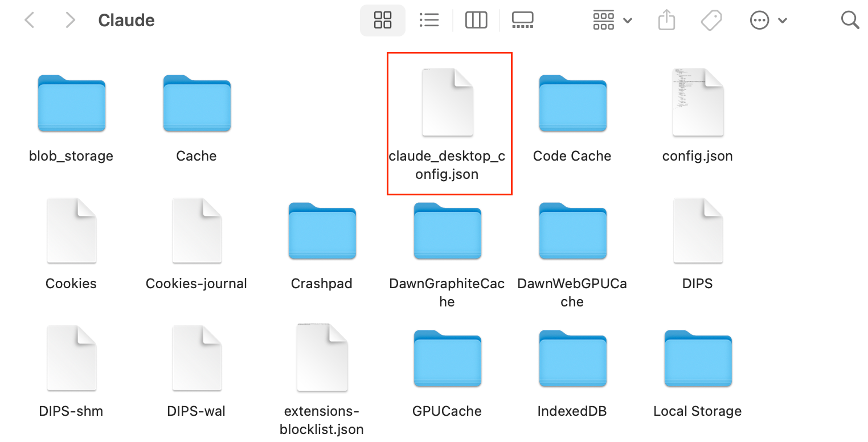The width and height of the screenshot is (868, 442).
Task: Click the extensions-blocklist.json name label
Action: click(x=322, y=420)
